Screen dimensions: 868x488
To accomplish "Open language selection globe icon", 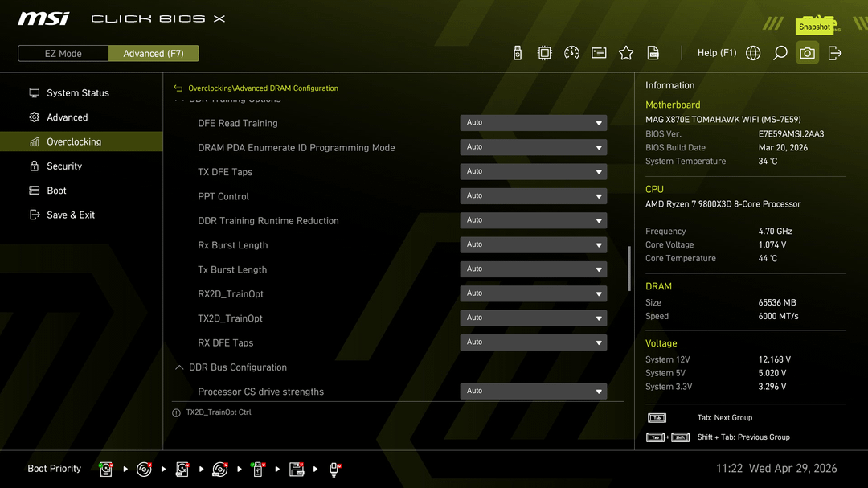I will pyautogui.click(x=753, y=53).
